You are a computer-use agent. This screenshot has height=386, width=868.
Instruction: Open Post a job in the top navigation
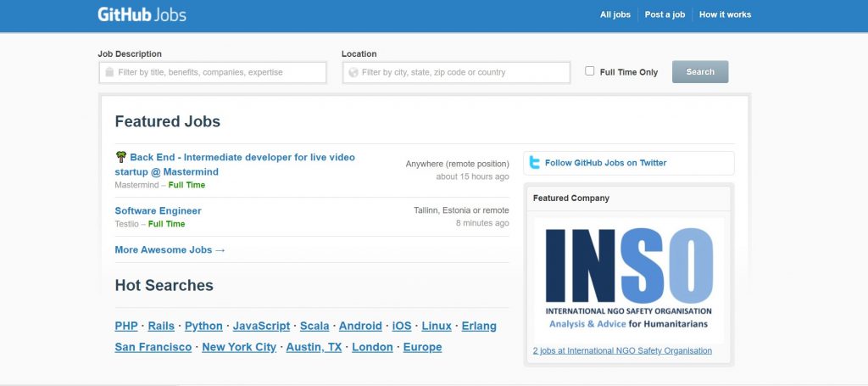665,15
